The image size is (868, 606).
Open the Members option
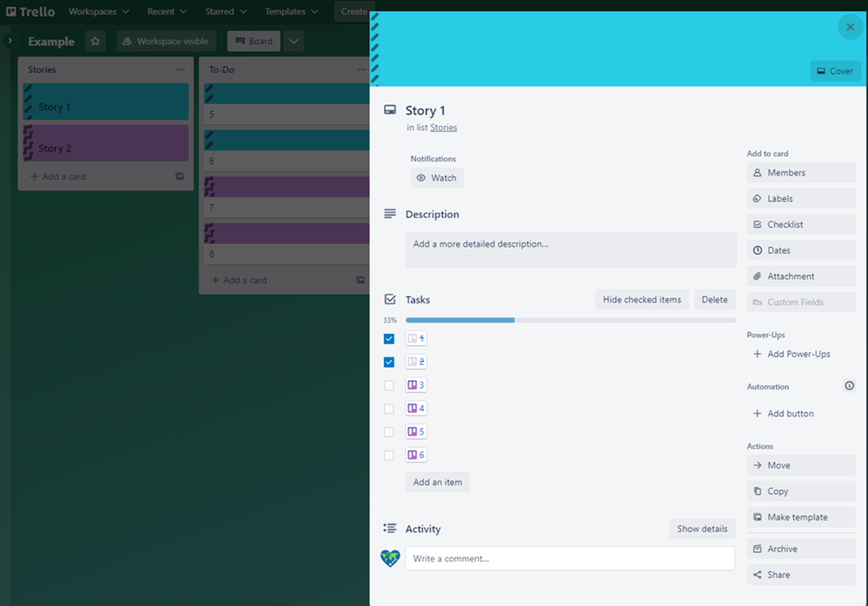pyautogui.click(x=801, y=173)
